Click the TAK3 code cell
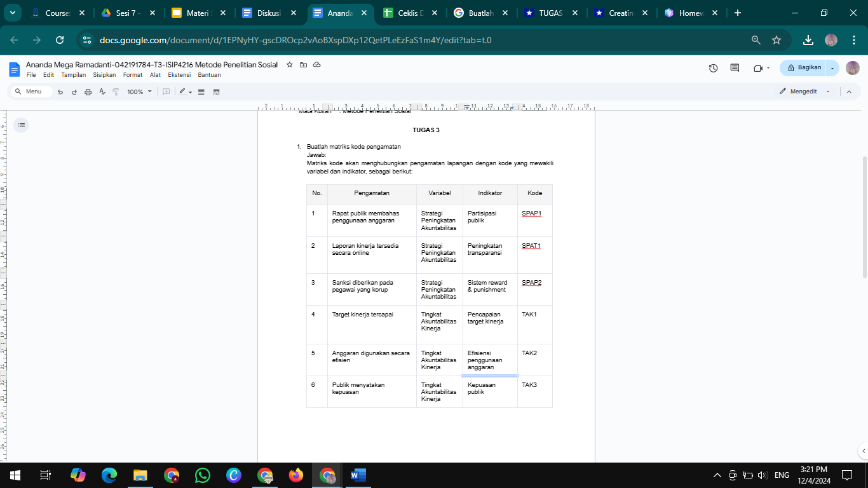Screen dimensions: 868x488 point(534,391)
